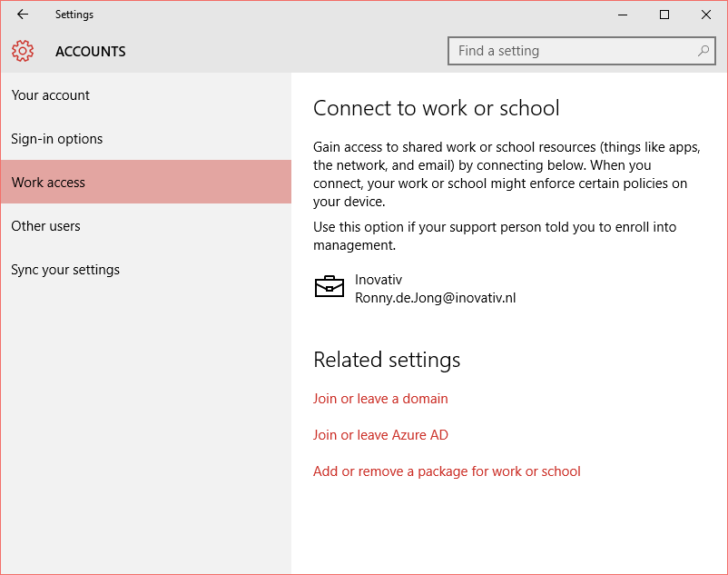Click the ACCOUNTS heading icon area
The image size is (728, 575).
click(23, 51)
